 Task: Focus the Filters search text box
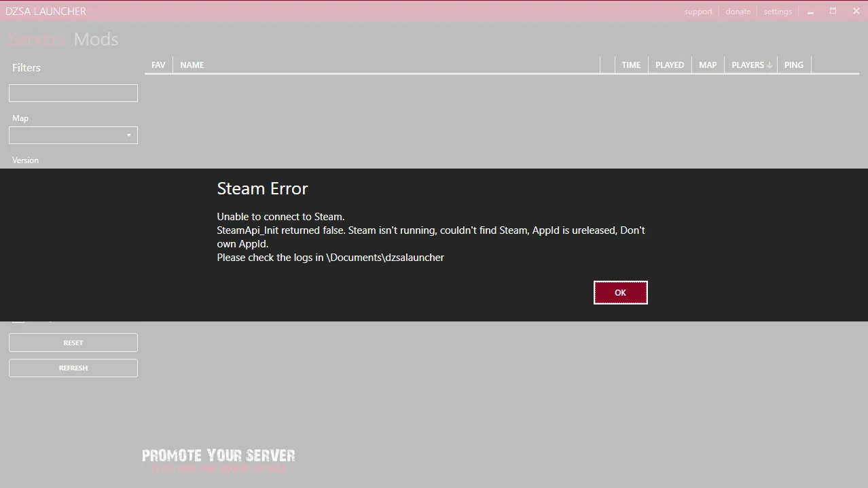[73, 93]
